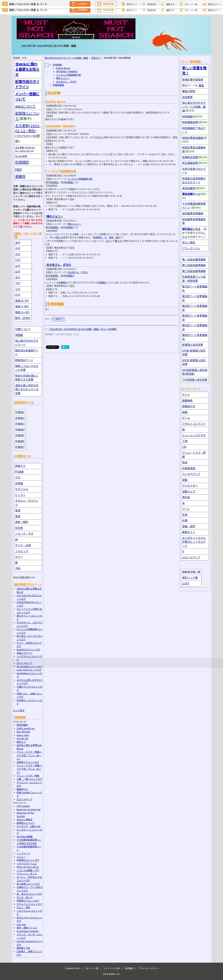The image size is (223, 980).
Task: Open 第一回追加基準議論 in right sidebar
Action: coord(194,259)
